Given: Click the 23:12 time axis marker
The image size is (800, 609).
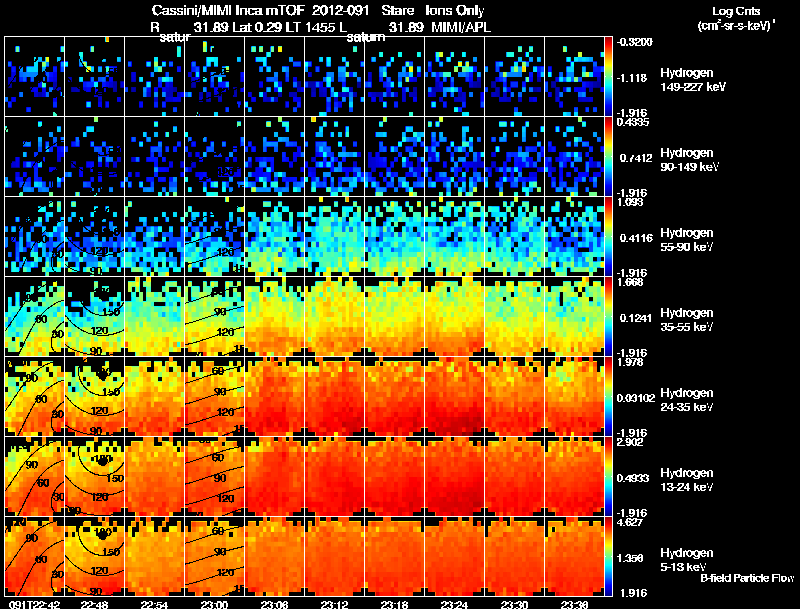Looking at the screenshot, I should [x=334, y=604].
